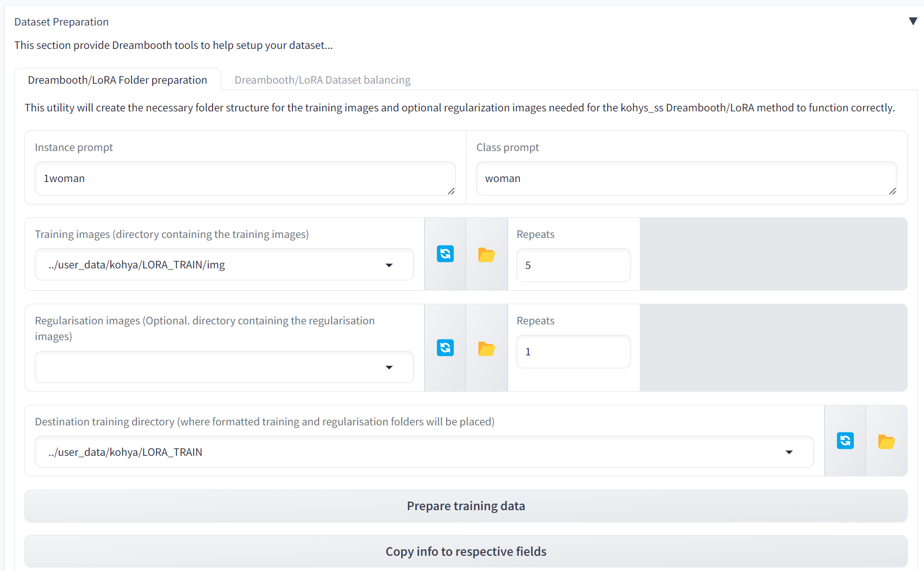Refresh the training images directory list
924x571 pixels.
coord(445,254)
